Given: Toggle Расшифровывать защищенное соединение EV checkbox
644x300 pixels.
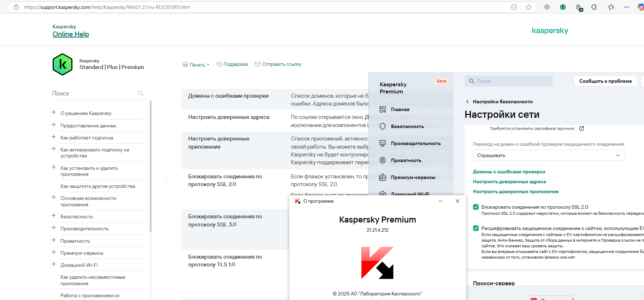Looking at the screenshot, I should tap(476, 228).
